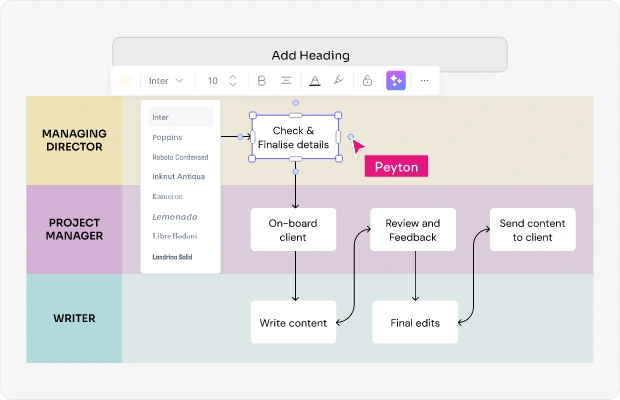620x400 pixels.
Task: Expand the Inter font dropdown
Action: (x=166, y=81)
